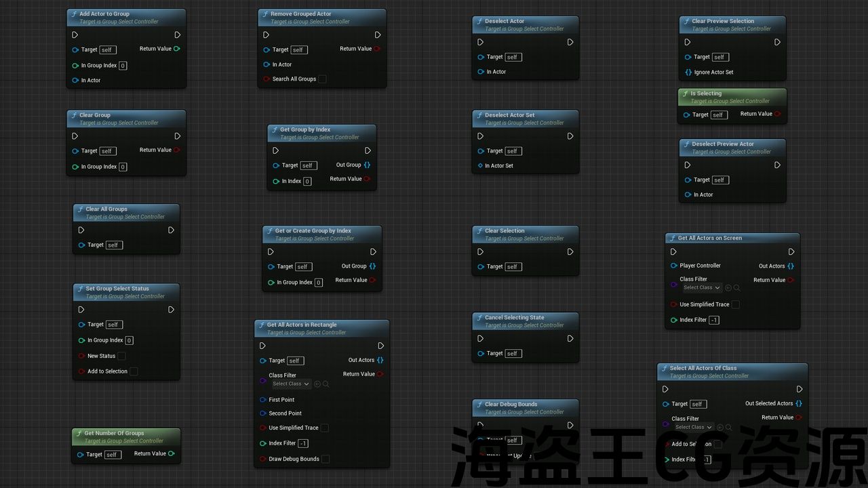This screenshot has width=868, height=488.
Task: Expand Select Class dropdown in Select All Actors Of Class
Action: [x=693, y=428]
